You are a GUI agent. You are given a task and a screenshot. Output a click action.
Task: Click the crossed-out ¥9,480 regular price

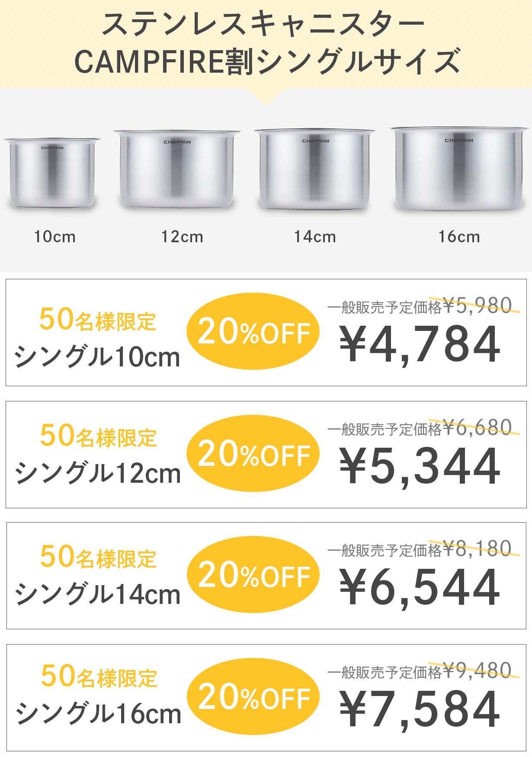click(478, 670)
